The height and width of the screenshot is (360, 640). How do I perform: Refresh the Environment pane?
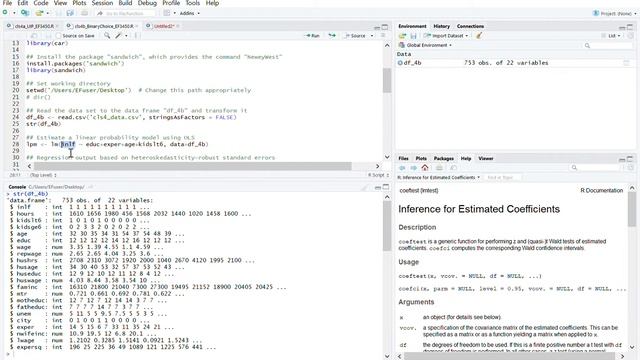630,36
